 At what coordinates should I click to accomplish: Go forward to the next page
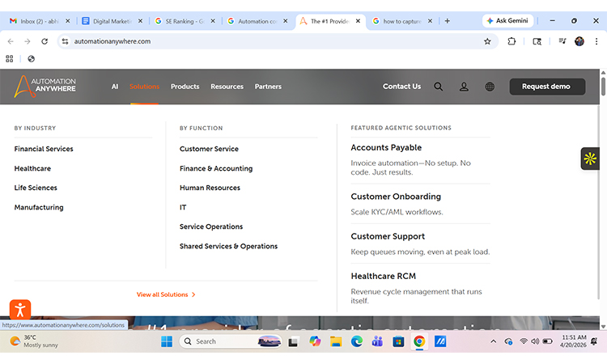(x=27, y=41)
